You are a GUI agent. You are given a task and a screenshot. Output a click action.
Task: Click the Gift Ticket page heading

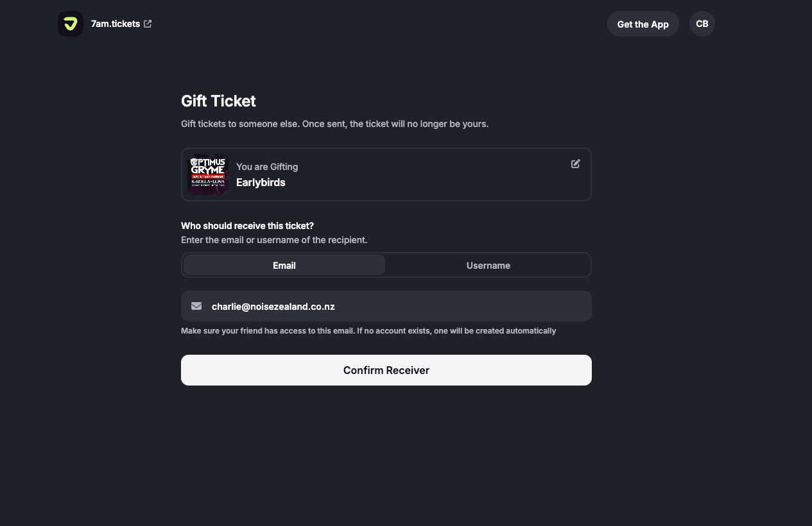(218, 101)
